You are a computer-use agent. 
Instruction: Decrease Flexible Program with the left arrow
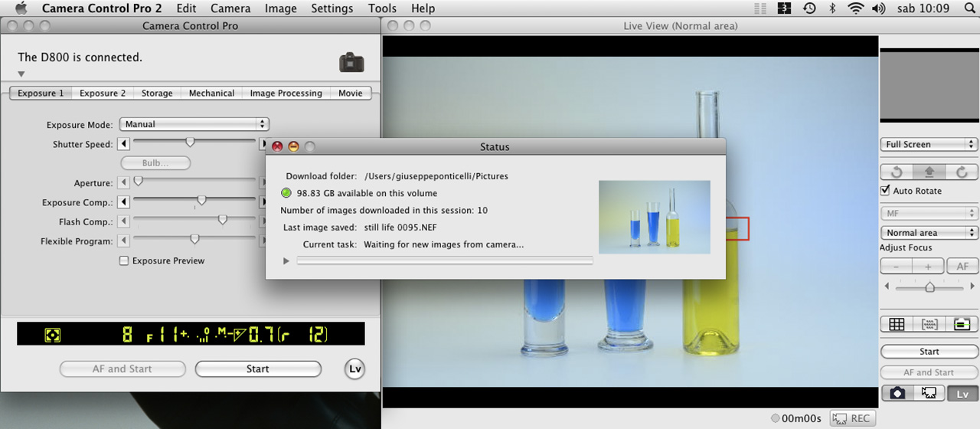[x=123, y=241]
